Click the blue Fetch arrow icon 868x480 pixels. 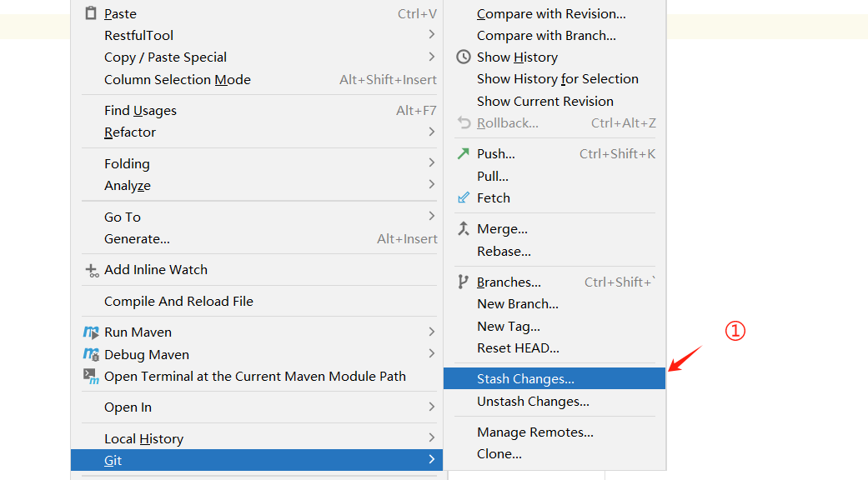click(464, 198)
